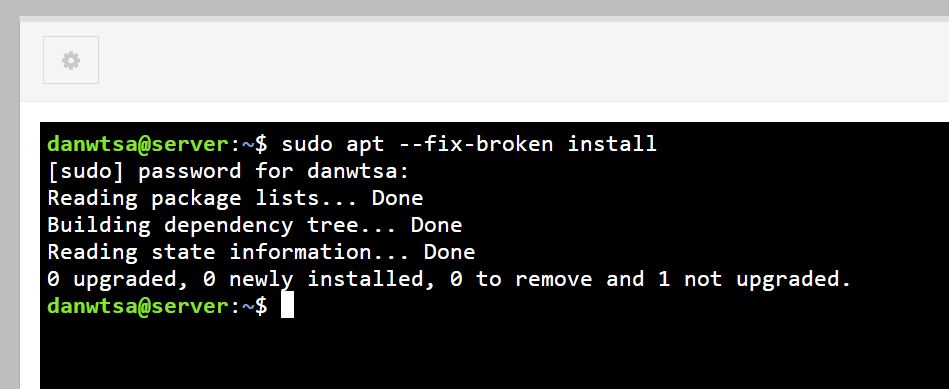
Task: Click the white terminal cursor block
Action: point(287,305)
